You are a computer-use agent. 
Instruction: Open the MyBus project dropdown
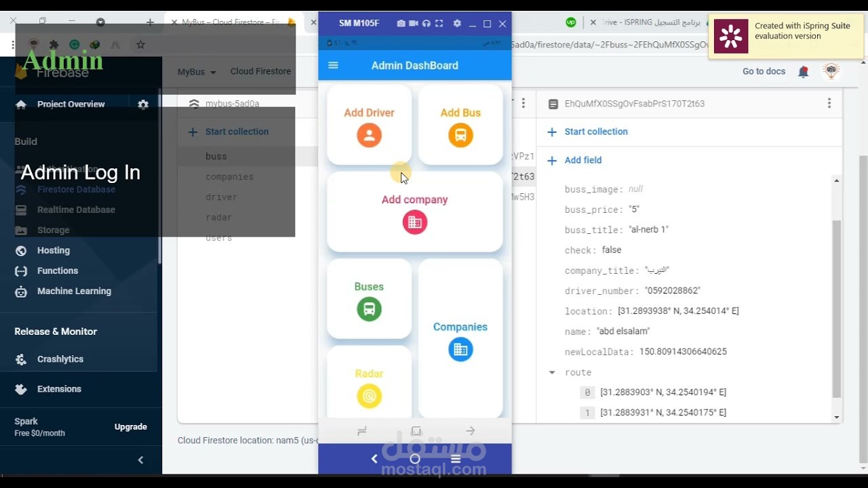pos(197,72)
